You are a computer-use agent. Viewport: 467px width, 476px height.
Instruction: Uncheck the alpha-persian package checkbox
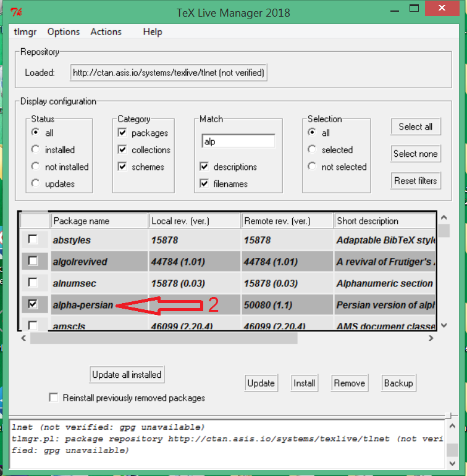[x=33, y=304]
